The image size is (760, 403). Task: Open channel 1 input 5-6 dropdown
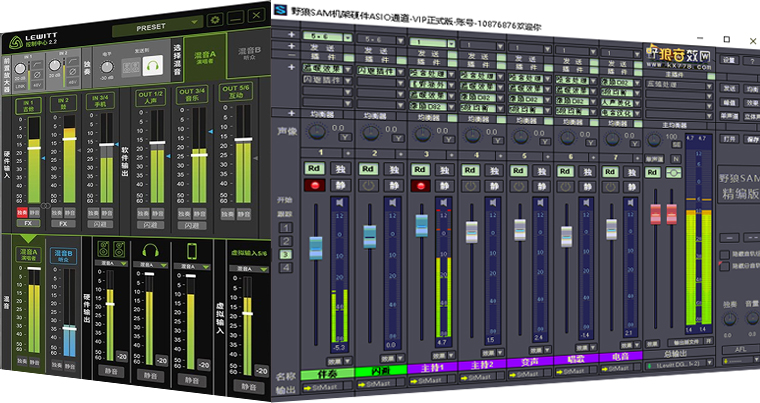pyautogui.click(x=328, y=36)
